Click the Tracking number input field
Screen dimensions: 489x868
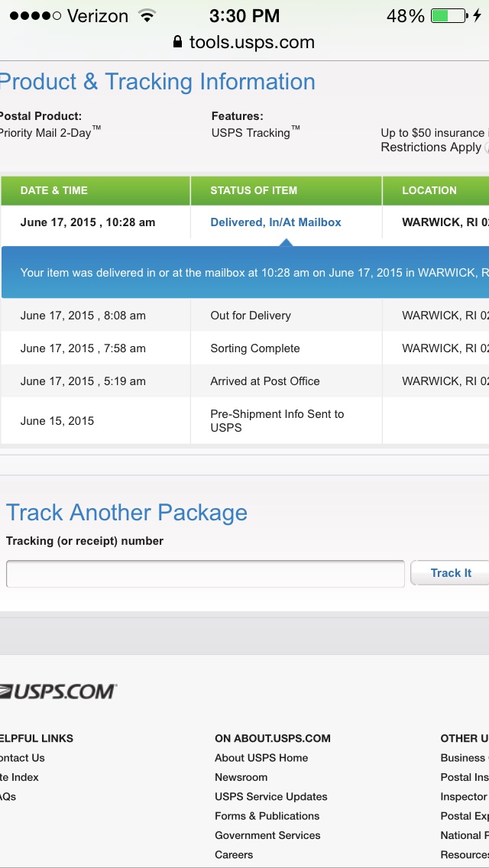tap(205, 574)
